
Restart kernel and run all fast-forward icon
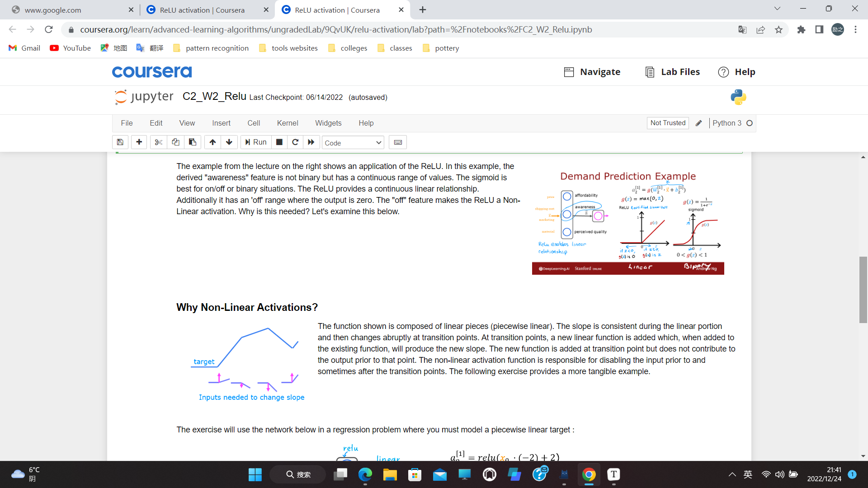click(x=311, y=142)
